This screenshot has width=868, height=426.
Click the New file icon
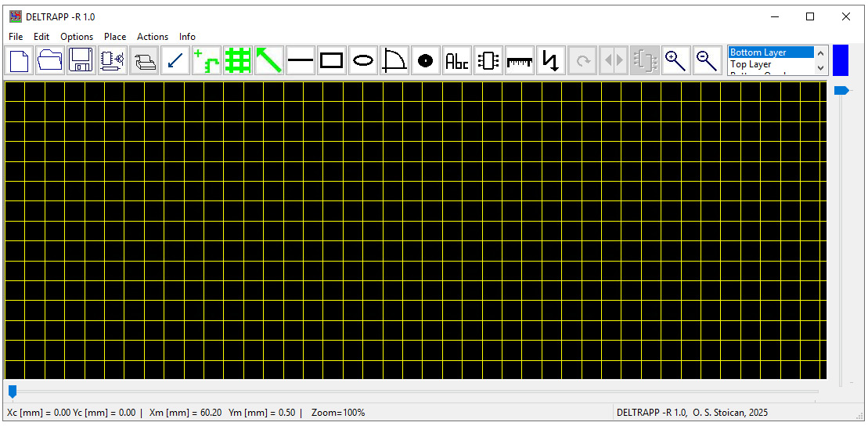(20, 60)
